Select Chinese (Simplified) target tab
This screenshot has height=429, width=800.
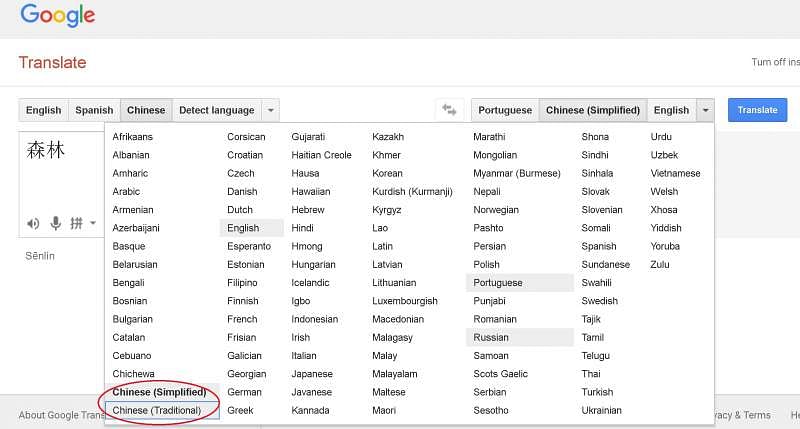coord(593,110)
